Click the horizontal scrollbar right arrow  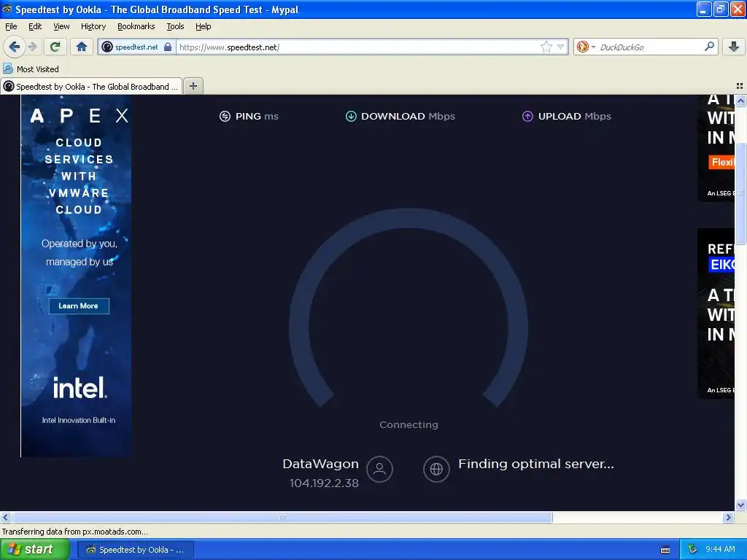pos(728,517)
